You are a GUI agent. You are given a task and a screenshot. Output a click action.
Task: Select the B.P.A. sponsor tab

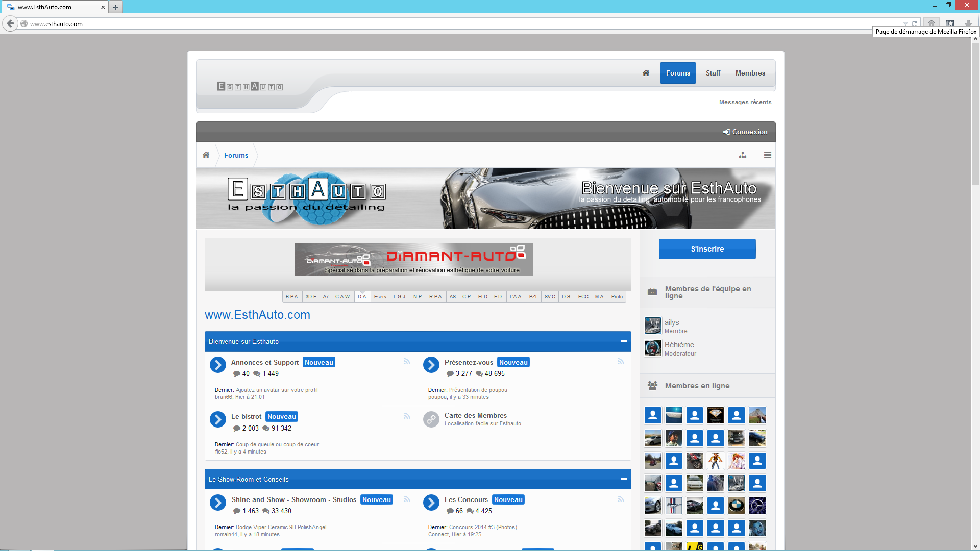click(292, 297)
